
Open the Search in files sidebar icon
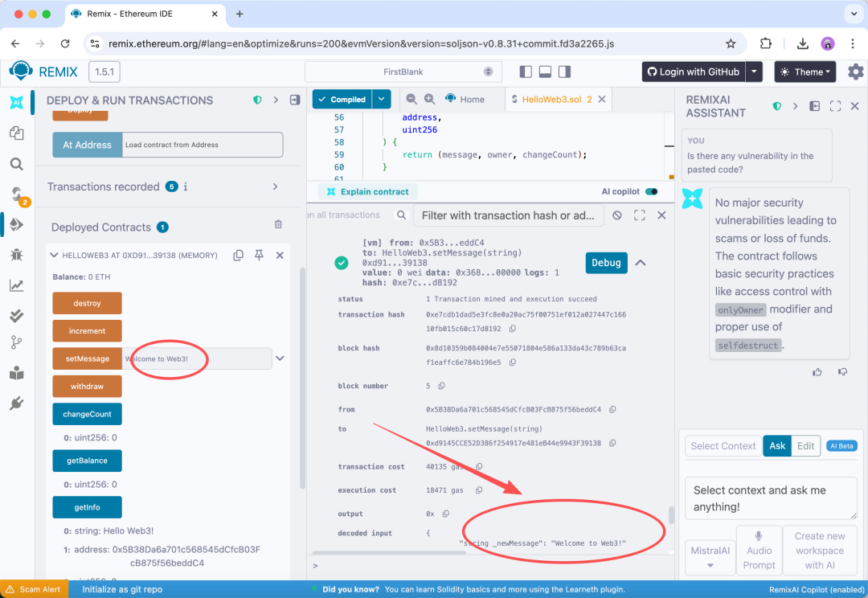(17, 164)
